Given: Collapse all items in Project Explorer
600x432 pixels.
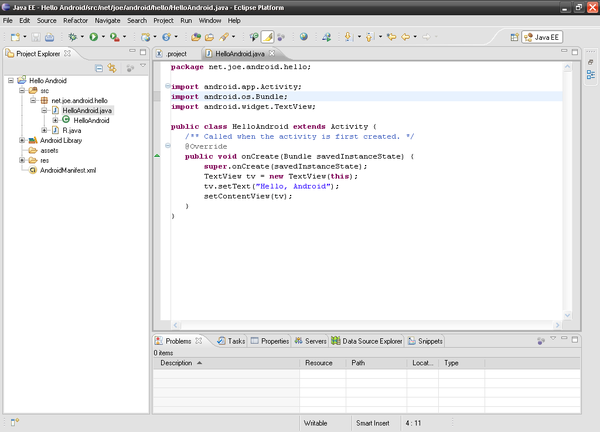Looking at the screenshot, I should click(101, 68).
